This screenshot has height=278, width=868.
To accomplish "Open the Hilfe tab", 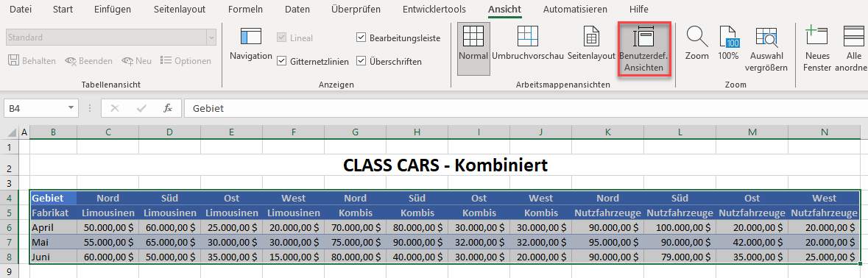I will point(638,10).
